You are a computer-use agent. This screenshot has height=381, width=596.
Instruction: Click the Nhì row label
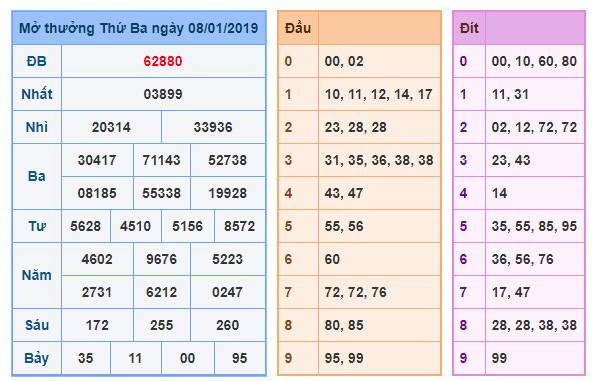36,127
